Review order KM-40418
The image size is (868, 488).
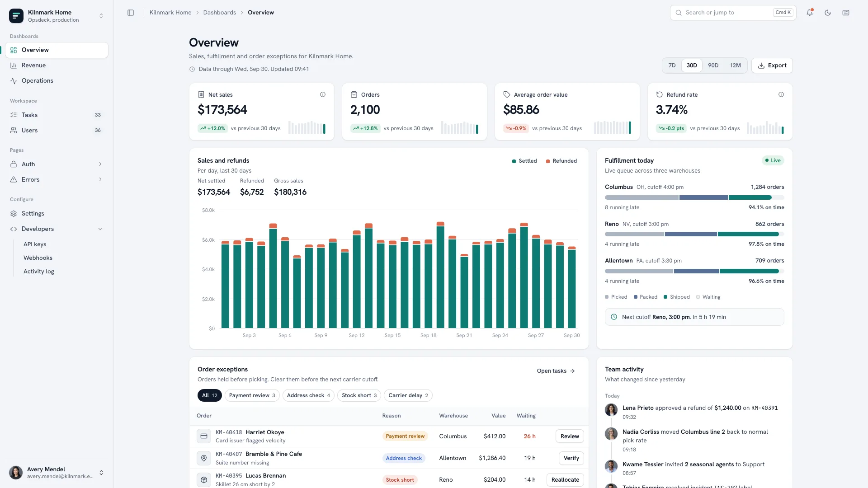570,436
